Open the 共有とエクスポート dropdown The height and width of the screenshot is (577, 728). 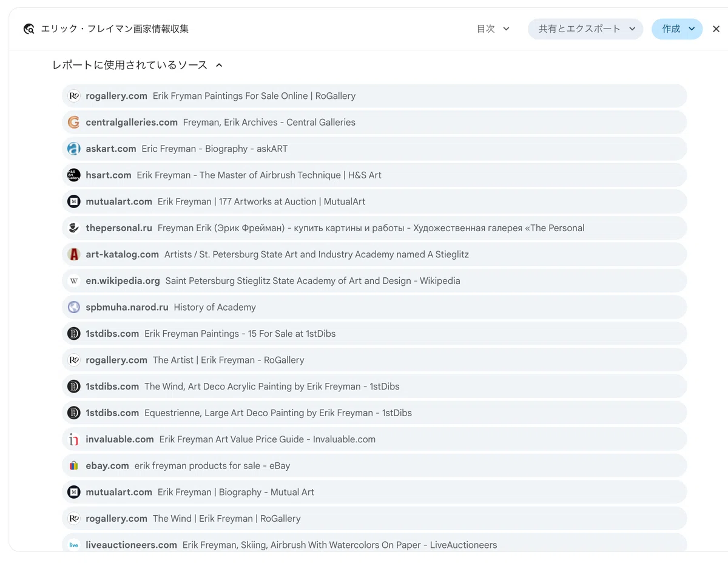click(x=585, y=29)
